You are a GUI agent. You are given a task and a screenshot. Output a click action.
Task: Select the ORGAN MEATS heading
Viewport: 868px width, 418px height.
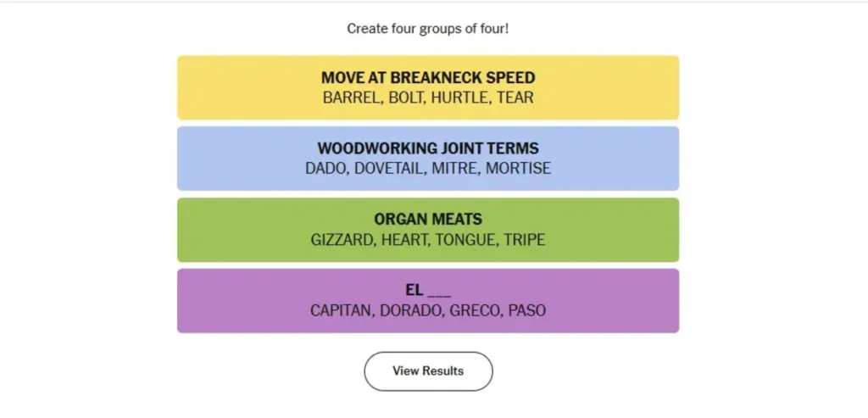428,220
